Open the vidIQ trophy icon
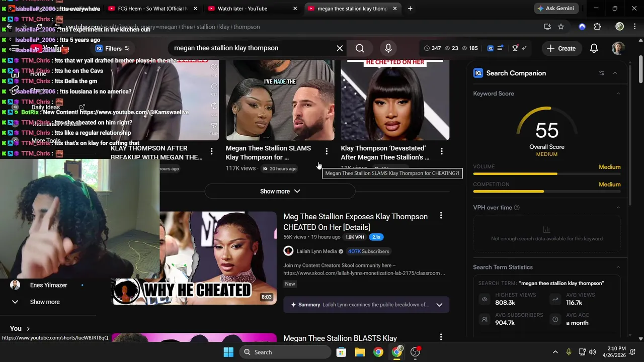Viewport: 644px width, 362px height. [x=515, y=48]
